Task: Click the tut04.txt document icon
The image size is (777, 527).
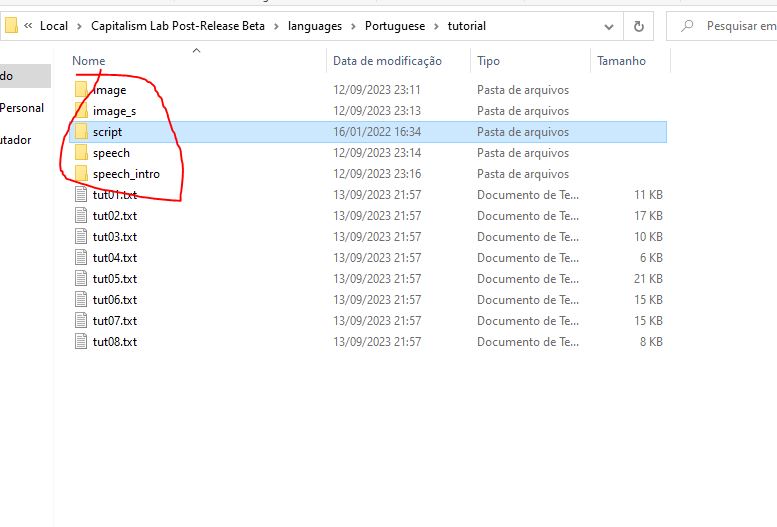Action: (x=81, y=257)
